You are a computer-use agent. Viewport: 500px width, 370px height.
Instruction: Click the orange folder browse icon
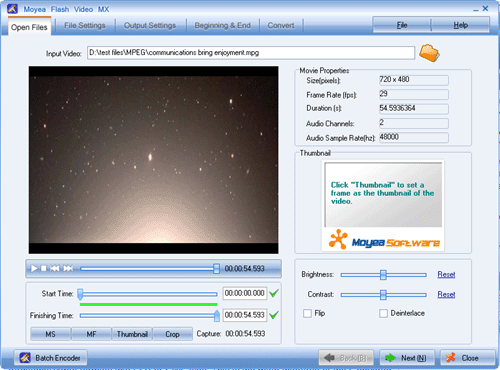429,53
